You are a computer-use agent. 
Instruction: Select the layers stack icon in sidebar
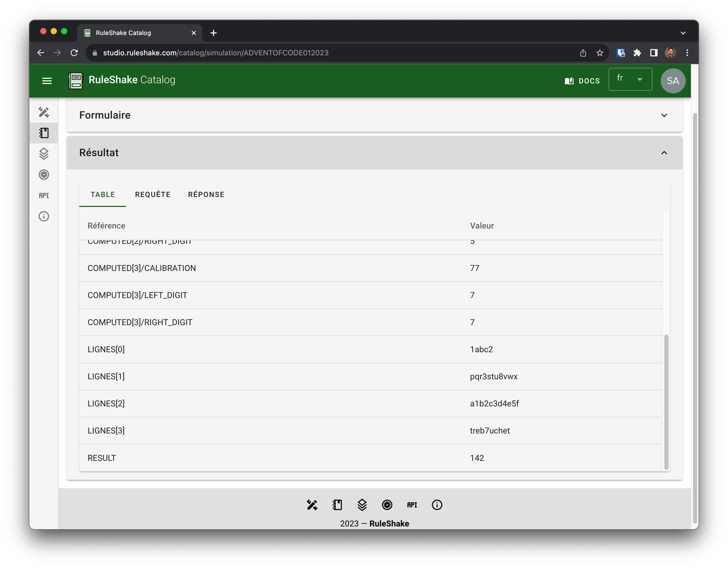tap(44, 154)
